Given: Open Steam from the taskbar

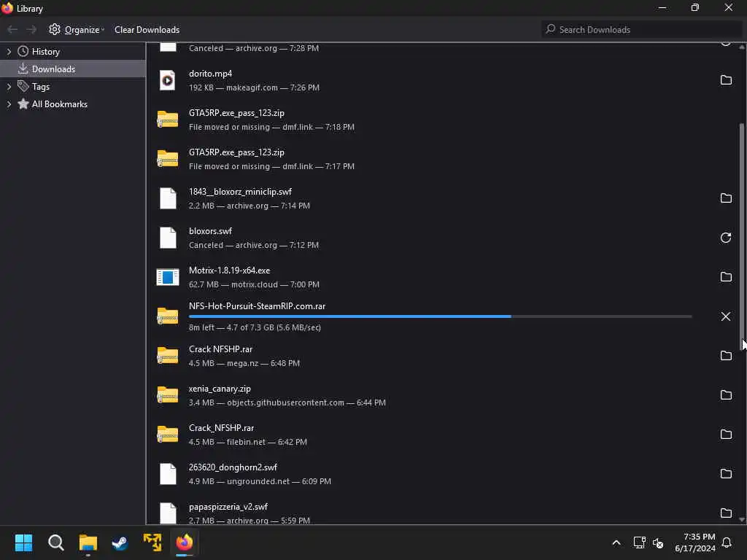Looking at the screenshot, I should pos(120,542).
